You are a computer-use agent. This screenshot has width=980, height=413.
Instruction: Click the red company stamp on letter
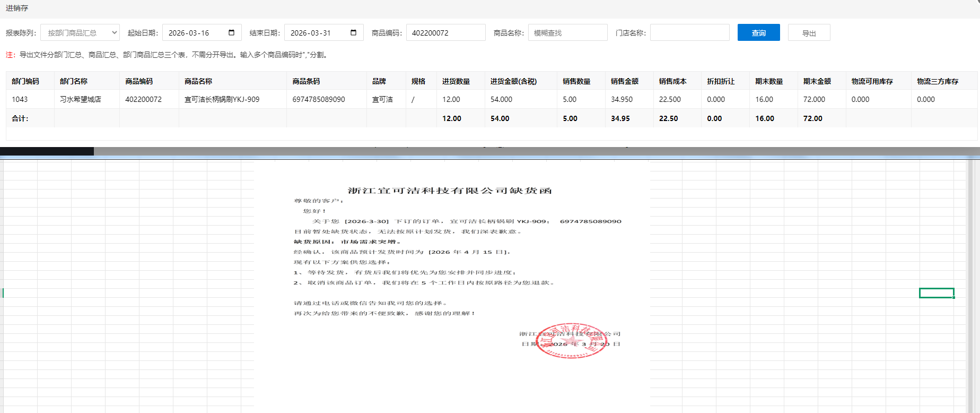(571, 340)
